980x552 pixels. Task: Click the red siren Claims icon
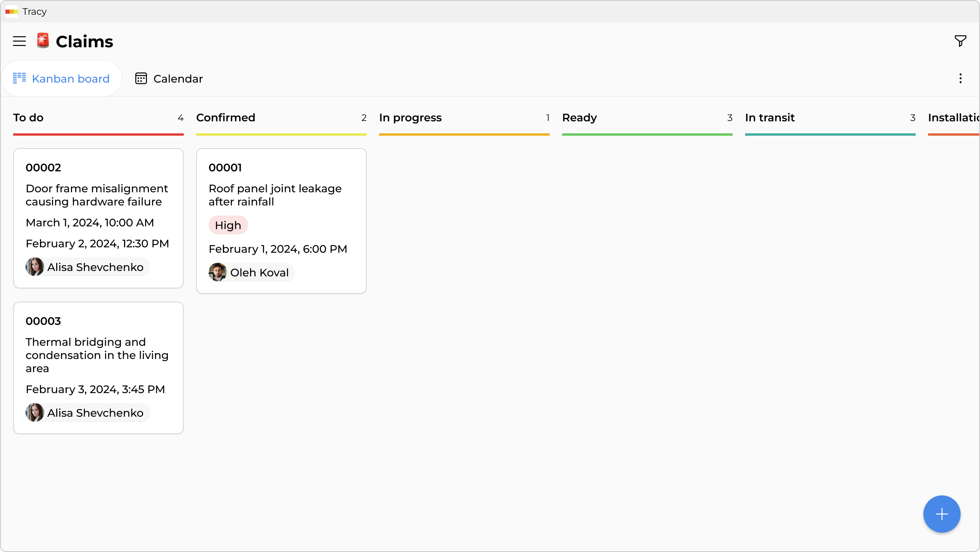43,41
